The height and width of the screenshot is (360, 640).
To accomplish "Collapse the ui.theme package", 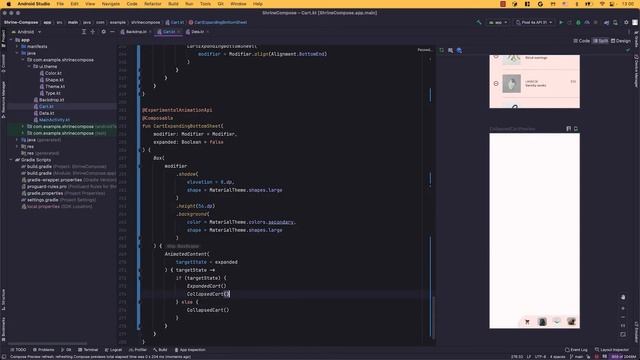I will [29, 67].
